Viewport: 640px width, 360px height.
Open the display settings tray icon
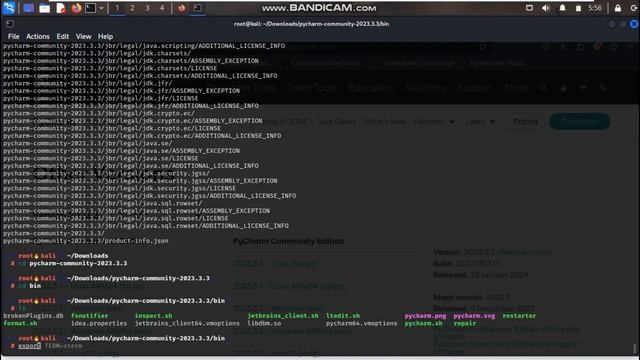529,8
